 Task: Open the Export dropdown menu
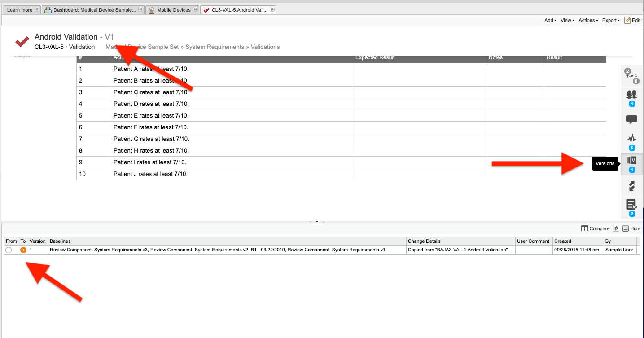[x=611, y=20]
